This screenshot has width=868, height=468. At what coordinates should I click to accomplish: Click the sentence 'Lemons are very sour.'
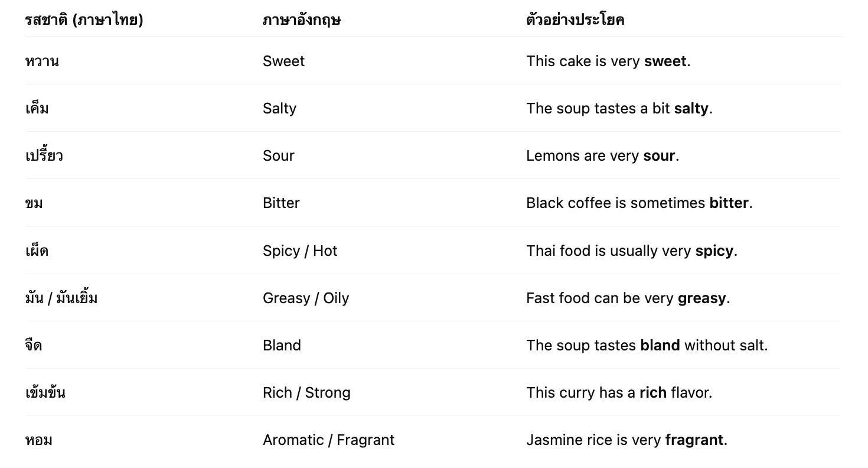pos(602,156)
